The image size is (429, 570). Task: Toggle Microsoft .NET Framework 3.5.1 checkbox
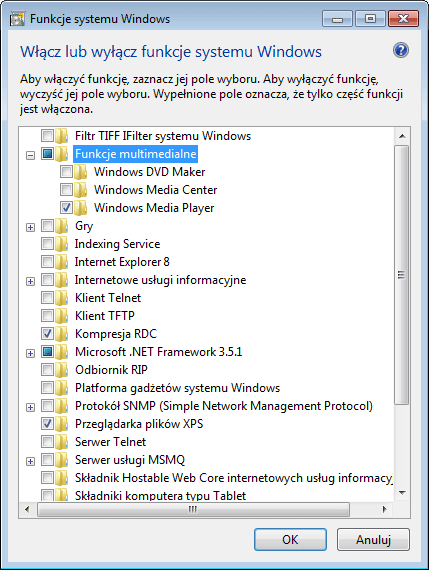47,352
